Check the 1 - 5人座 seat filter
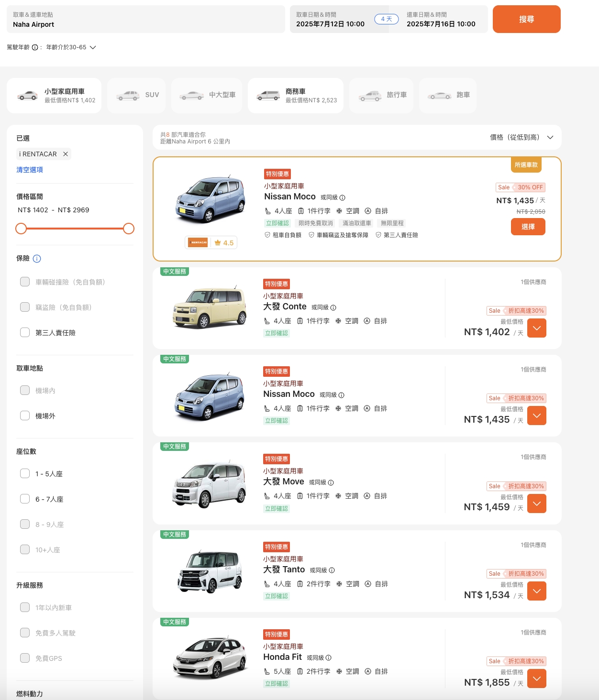Screen dimensions: 599x700 [25, 473]
